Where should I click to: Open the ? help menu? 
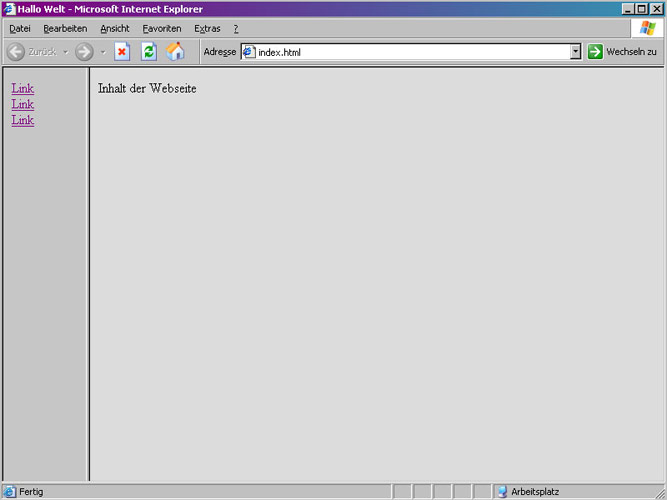pos(236,29)
